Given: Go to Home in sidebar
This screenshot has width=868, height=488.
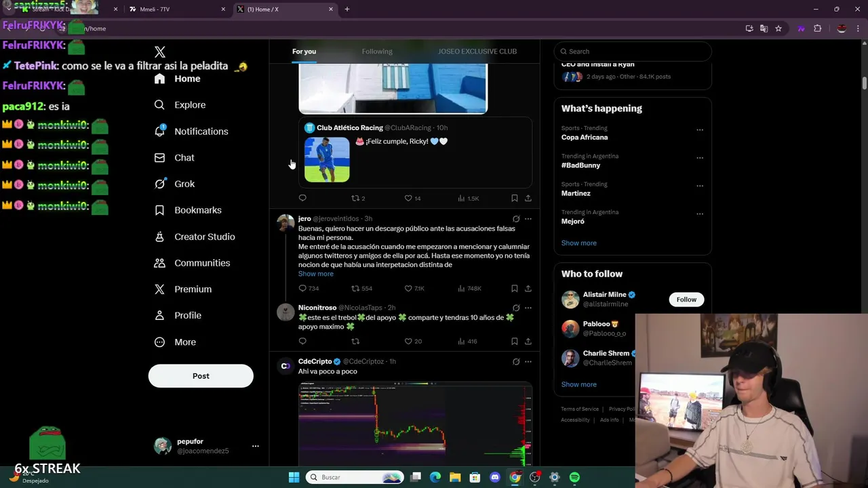Looking at the screenshot, I should point(177,79).
